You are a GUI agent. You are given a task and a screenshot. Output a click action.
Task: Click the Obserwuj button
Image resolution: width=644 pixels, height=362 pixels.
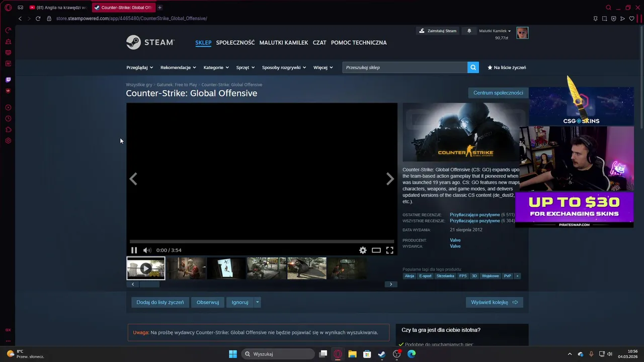point(208,302)
